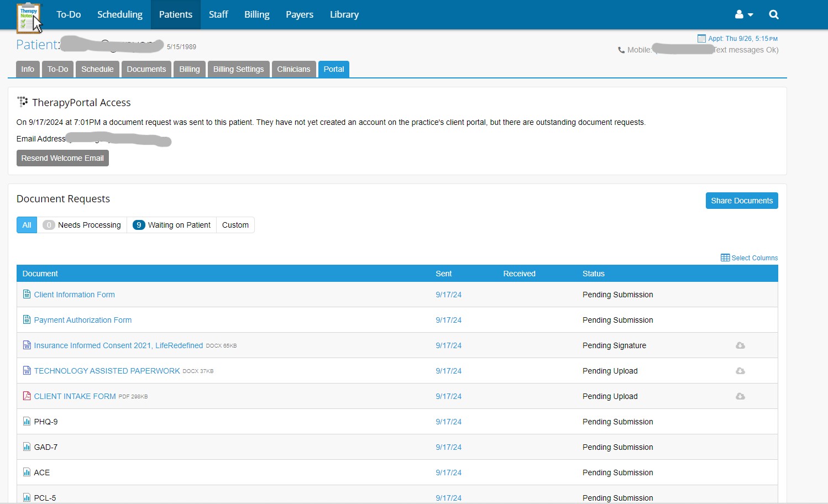
Task: Go to the Payers section
Action: (x=300, y=14)
